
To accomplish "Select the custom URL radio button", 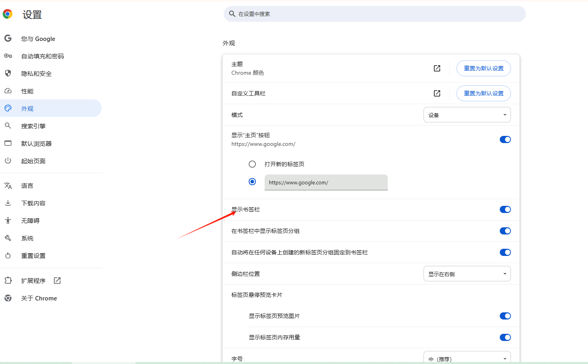I will (252, 182).
